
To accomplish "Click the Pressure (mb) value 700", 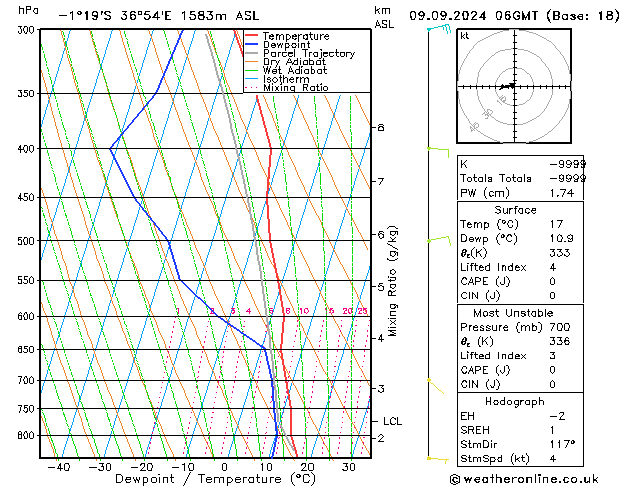I will (560, 327).
